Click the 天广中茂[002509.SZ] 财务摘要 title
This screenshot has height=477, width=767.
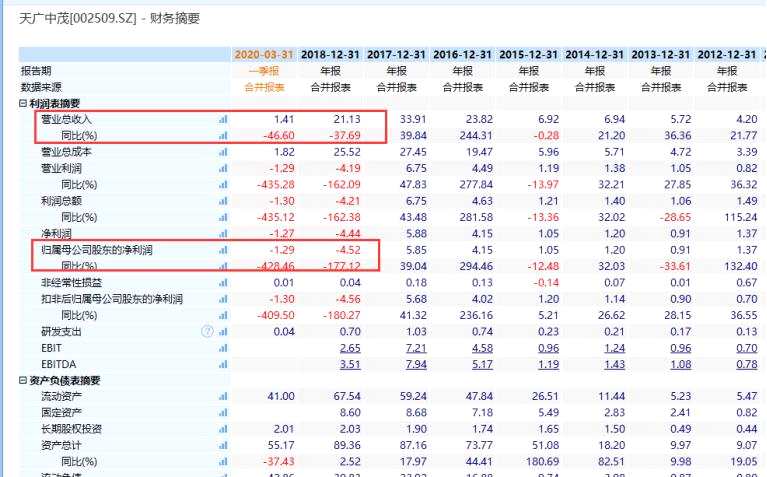coord(110,19)
